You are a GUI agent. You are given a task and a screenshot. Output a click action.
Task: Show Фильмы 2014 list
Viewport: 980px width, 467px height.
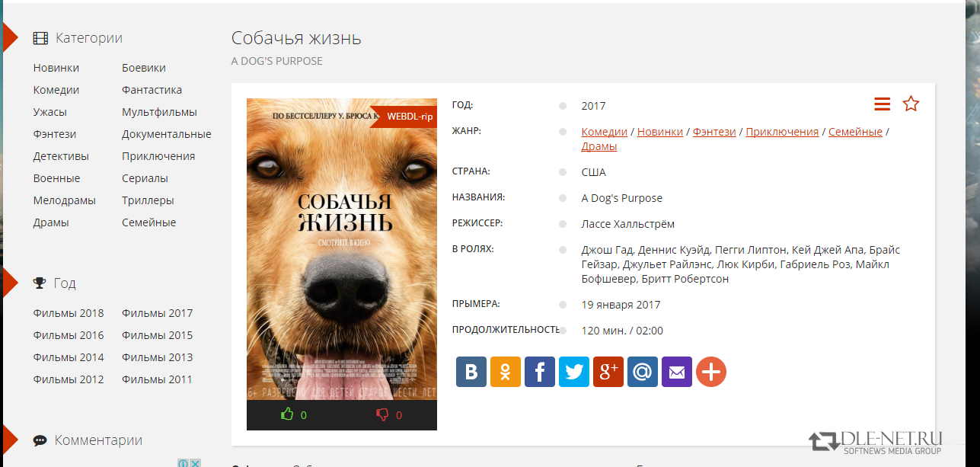69,357
